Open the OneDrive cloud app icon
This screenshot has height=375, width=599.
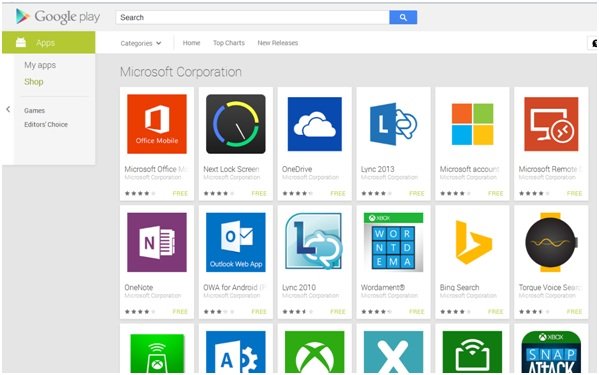point(314,124)
